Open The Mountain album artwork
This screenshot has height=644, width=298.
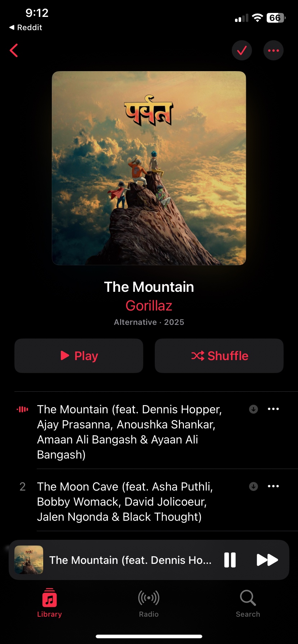[149, 168]
